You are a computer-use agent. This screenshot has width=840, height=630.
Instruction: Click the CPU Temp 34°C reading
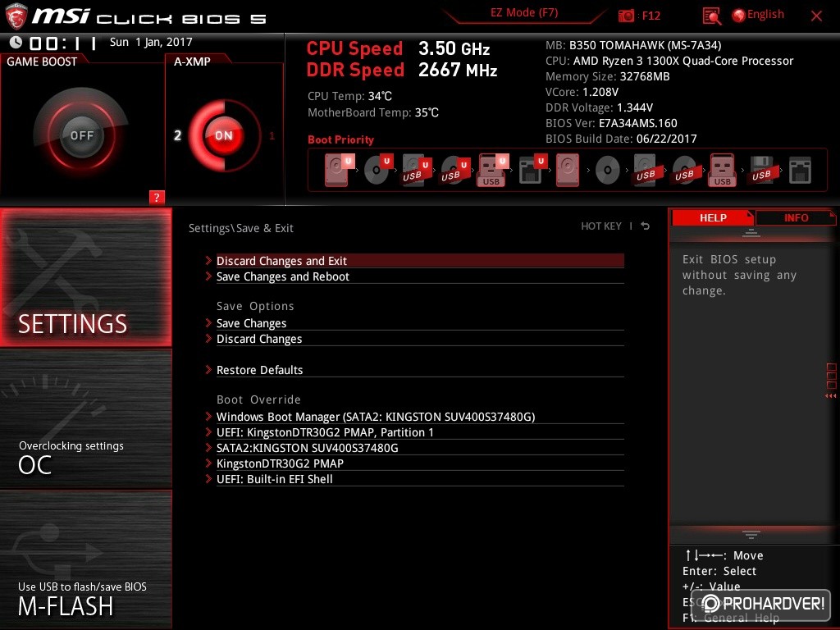pos(349,96)
